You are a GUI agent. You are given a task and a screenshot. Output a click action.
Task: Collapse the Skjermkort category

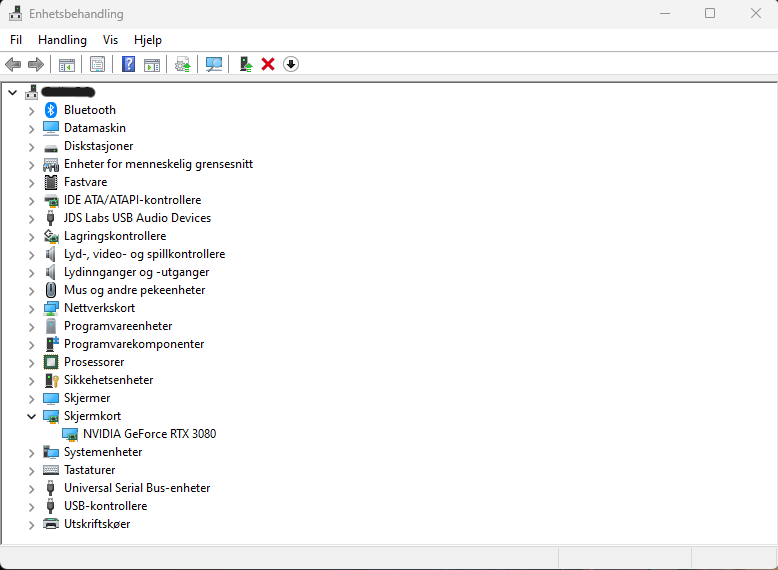click(31, 416)
